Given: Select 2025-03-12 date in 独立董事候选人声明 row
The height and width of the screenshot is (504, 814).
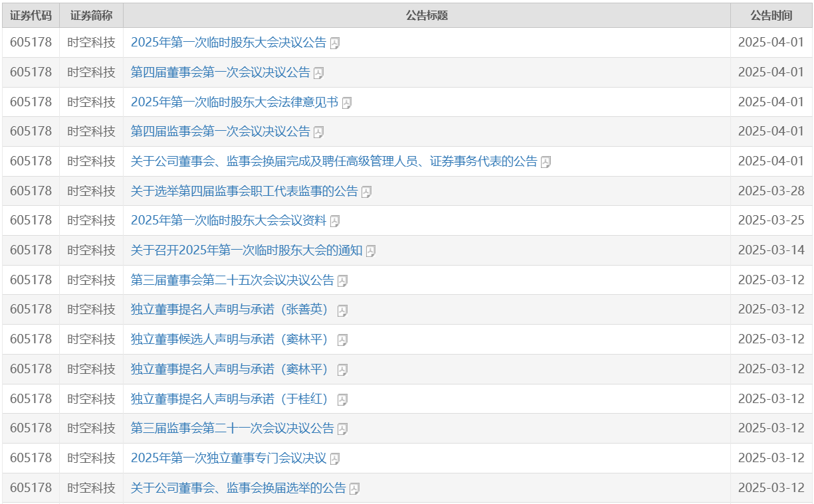Looking at the screenshot, I should pos(771,339).
